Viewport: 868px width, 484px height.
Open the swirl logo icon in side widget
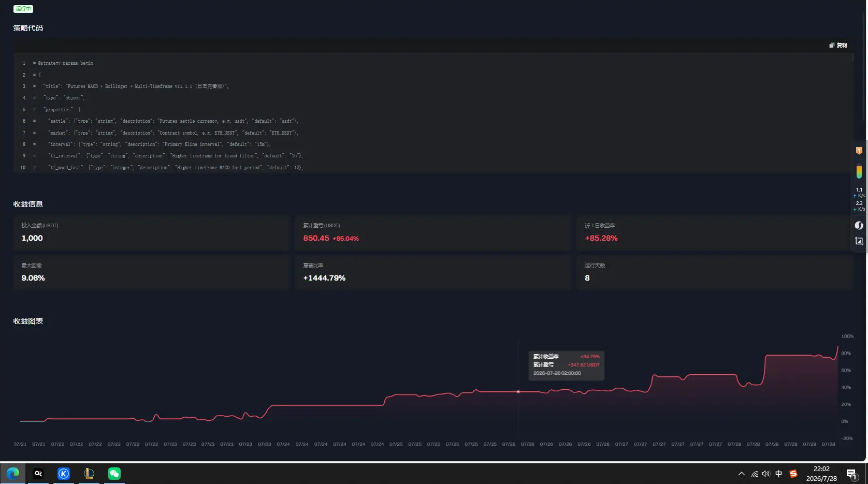coord(859,225)
